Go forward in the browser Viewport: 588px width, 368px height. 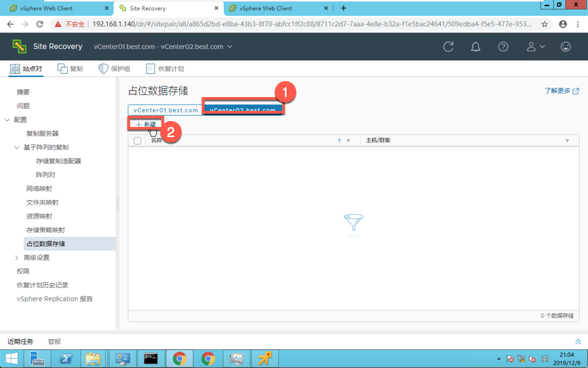(24, 24)
